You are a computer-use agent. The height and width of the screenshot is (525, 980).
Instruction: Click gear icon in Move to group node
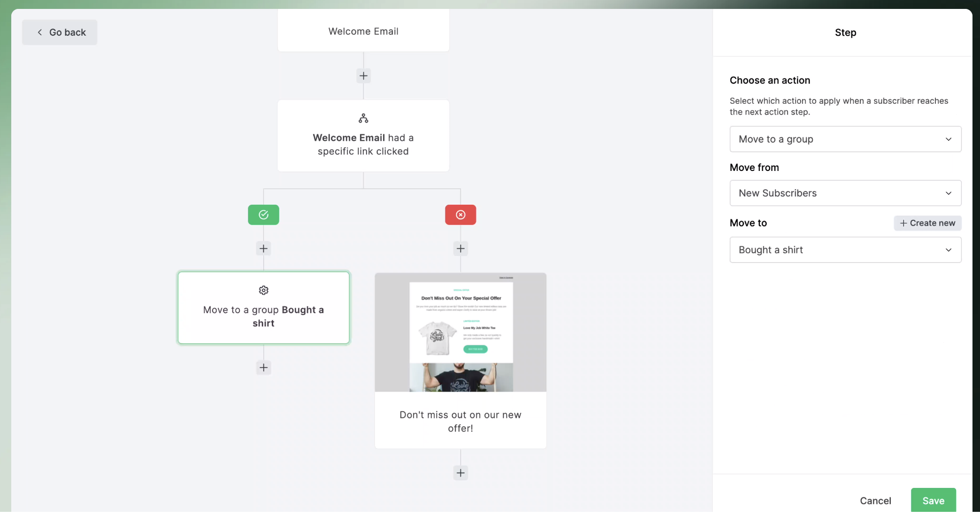263,290
